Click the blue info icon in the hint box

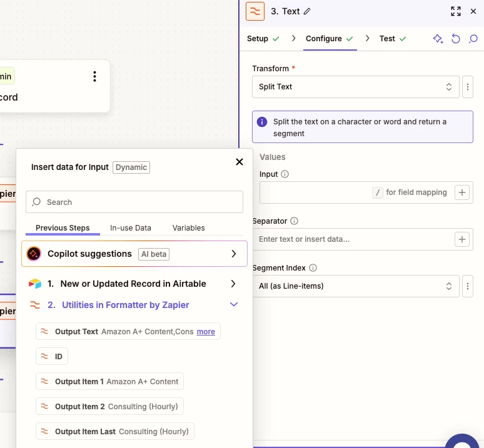pyautogui.click(x=262, y=122)
